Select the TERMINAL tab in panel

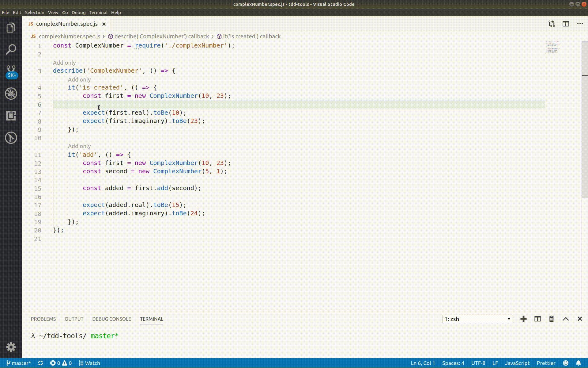point(152,319)
